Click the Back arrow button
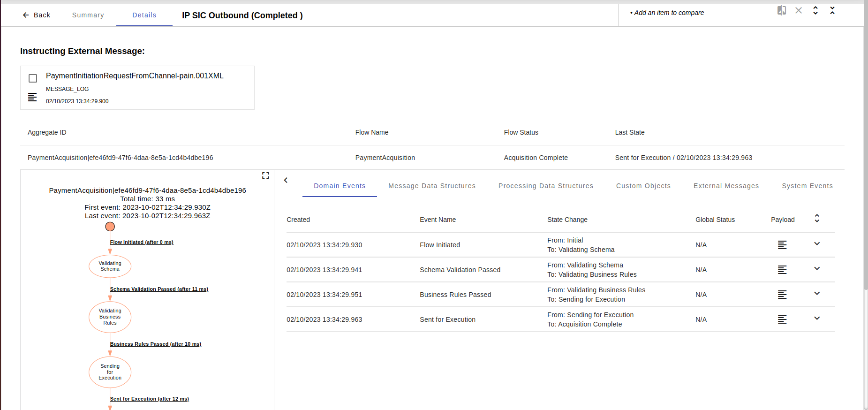868x410 pixels. pos(36,15)
